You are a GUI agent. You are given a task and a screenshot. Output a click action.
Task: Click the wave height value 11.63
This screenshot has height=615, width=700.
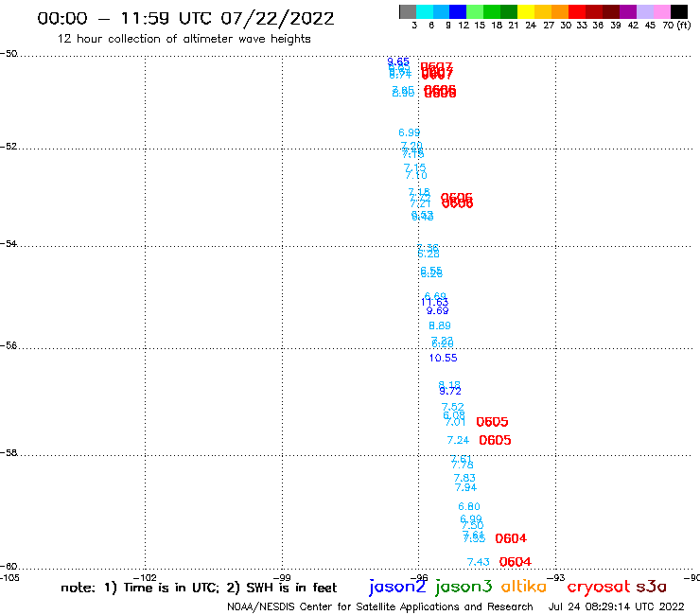click(434, 303)
